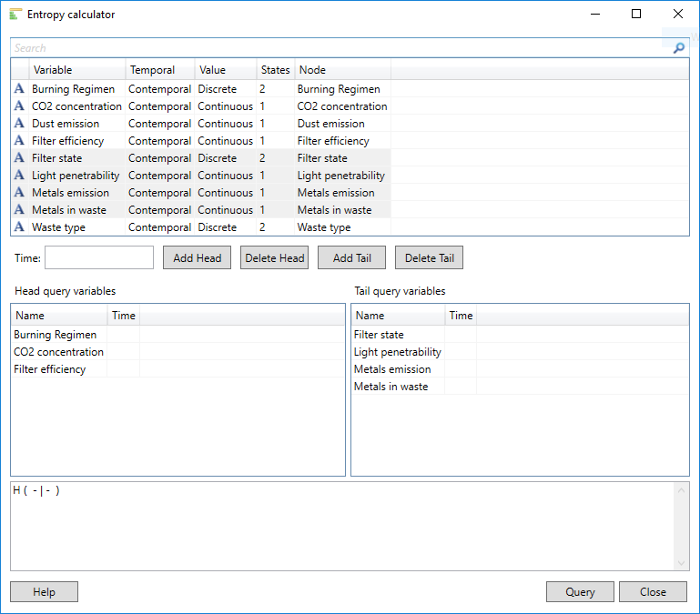Click the icon beside Burning Regimen row
Image resolution: width=700 pixels, height=614 pixels.
pyautogui.click(x=19, y=89)
